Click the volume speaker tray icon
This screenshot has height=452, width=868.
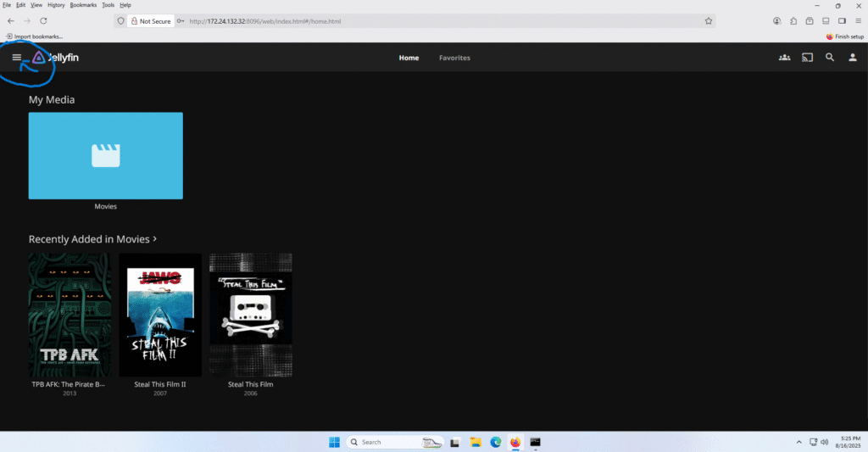(824, 442)
